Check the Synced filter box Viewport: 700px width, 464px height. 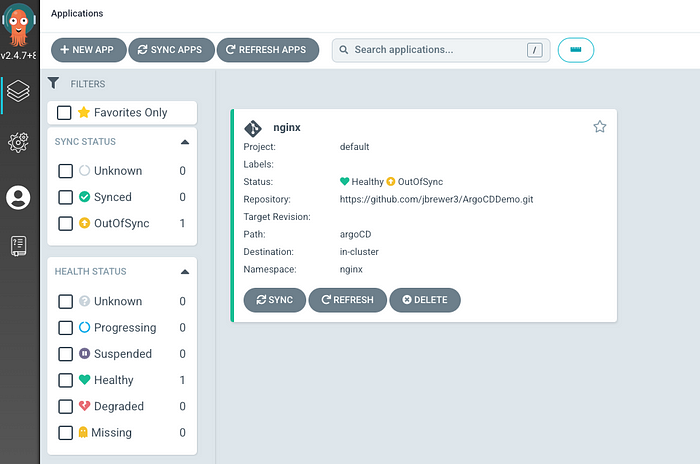66,197
